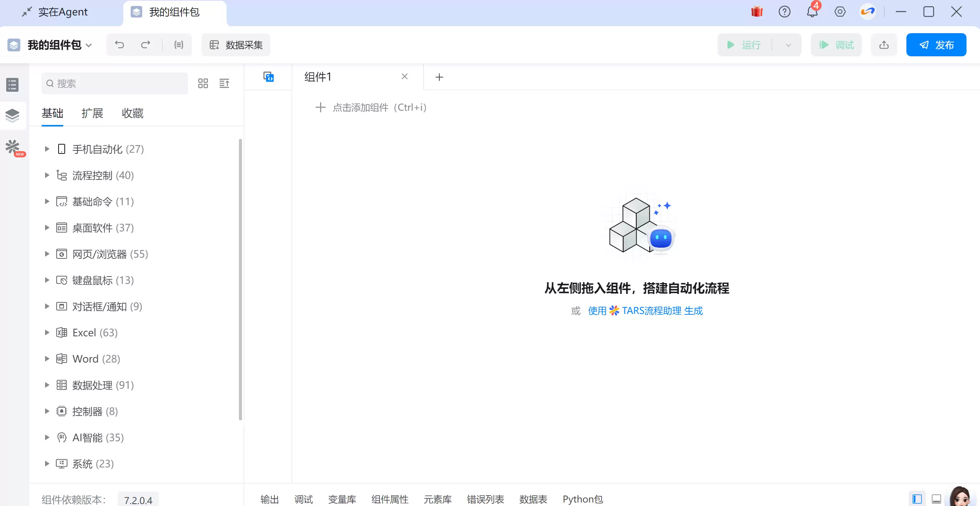980x506 pixels.
Task: Open the 我的组件包 name dropdown
Action: tap(89, 45)
